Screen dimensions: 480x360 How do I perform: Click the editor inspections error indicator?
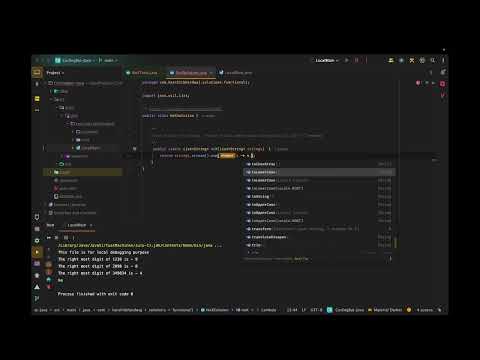pyautogui.click(x=418, y=83)
